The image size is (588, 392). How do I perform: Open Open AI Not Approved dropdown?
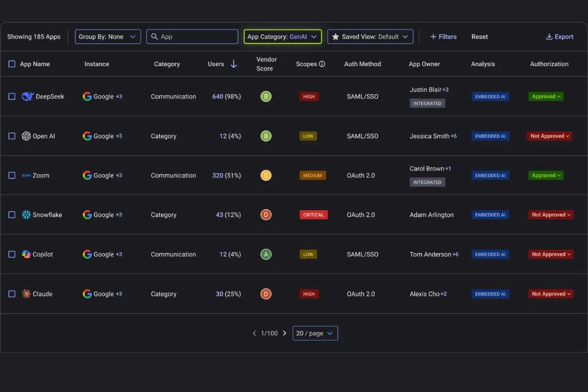click(x=550, y=136)
